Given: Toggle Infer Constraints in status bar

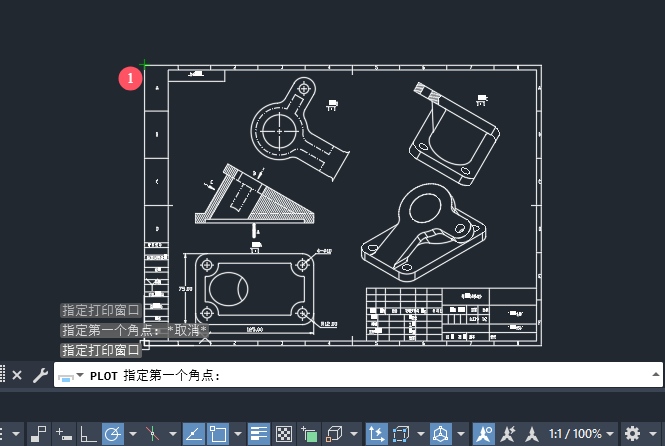Looking at the screenshot, I should coord(39,434).
